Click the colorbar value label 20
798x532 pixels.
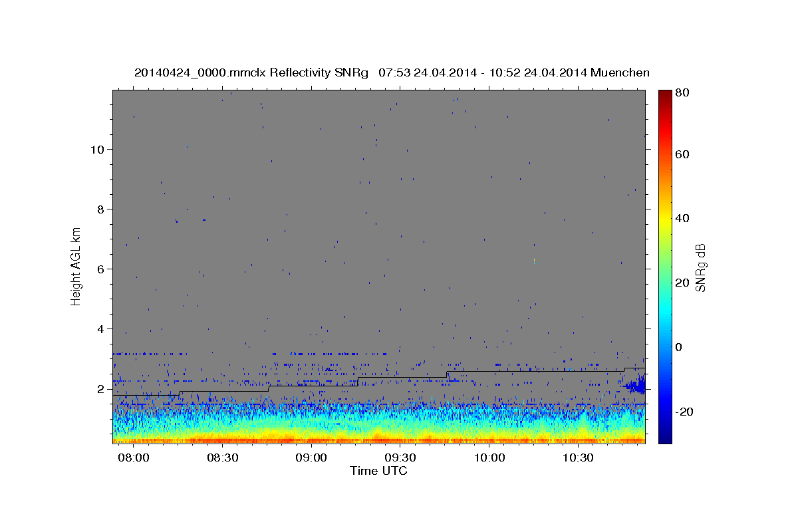684,283
